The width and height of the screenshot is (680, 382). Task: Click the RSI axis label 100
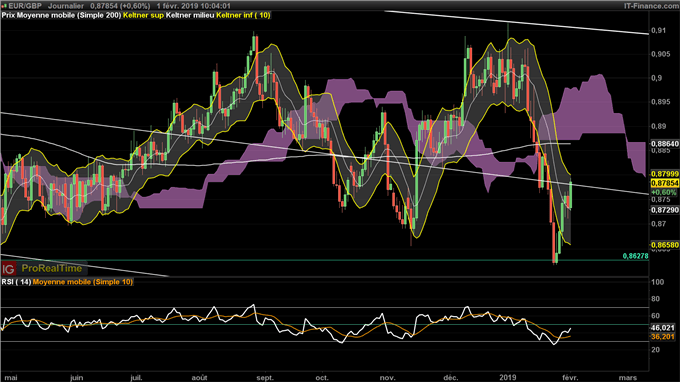657,282
